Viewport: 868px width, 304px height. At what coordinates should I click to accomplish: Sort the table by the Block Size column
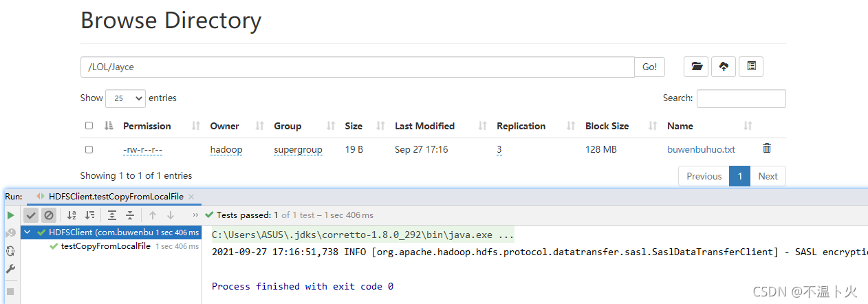coord(621,126)
